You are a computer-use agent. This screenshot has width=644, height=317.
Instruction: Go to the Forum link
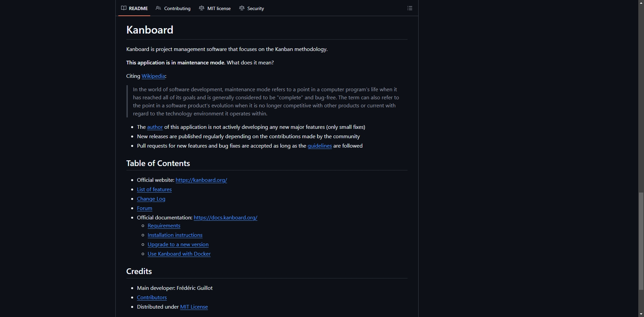coord(145,208)
